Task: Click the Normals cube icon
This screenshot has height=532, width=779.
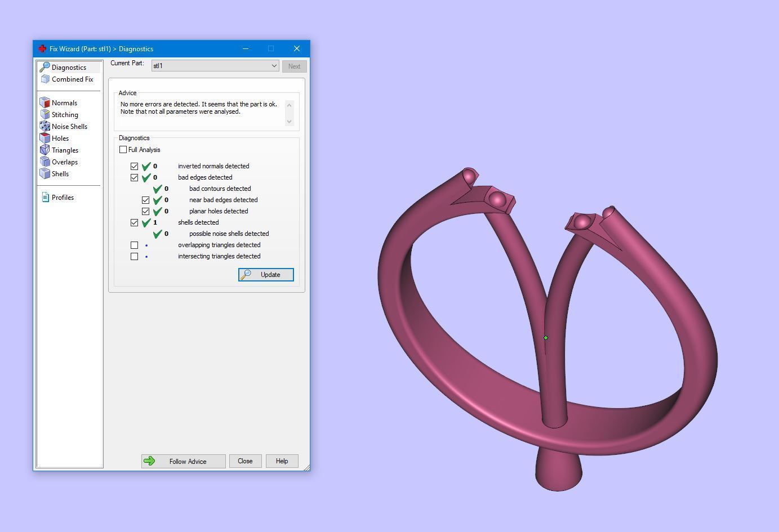Action: click(x=45, y=102)
